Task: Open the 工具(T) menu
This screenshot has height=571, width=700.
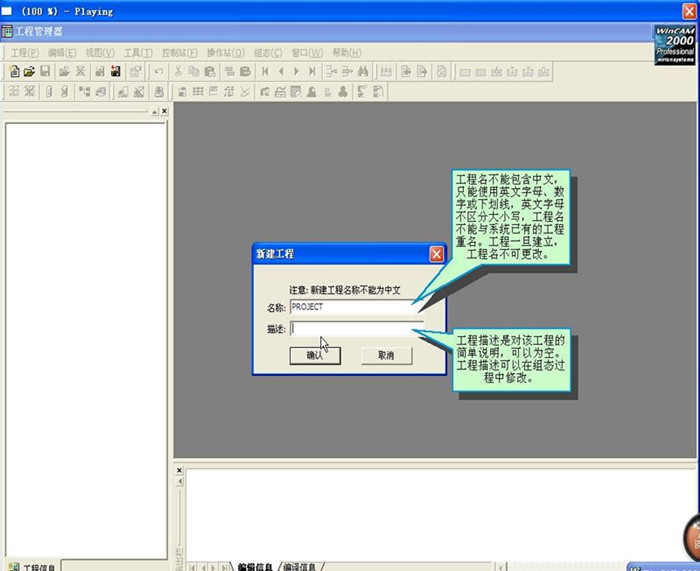Action: [138, 52]
